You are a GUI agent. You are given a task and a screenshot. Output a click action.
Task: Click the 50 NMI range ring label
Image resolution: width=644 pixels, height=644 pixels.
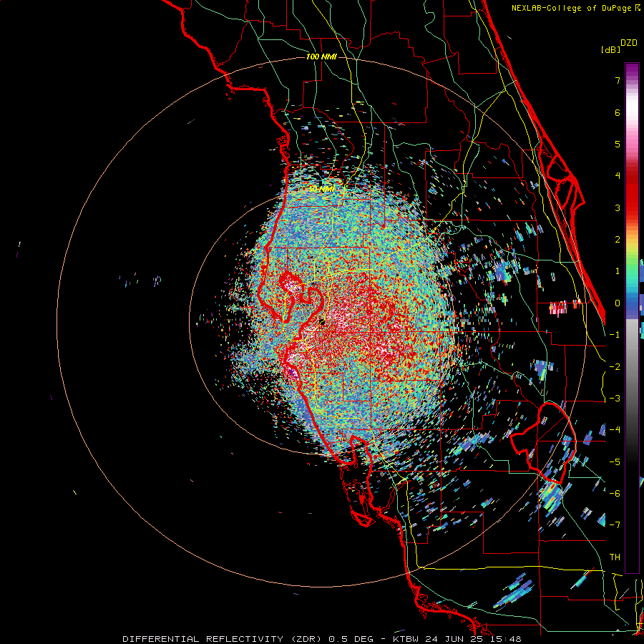[321, 189]
